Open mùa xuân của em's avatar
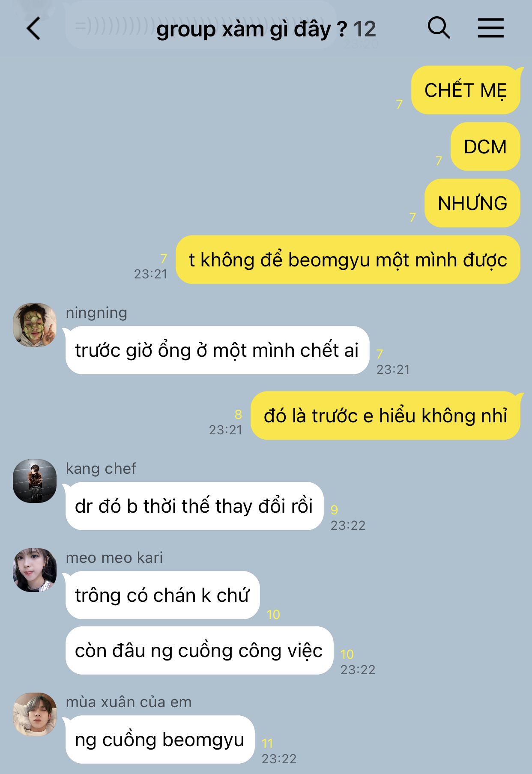This screenshot has height=774, width=532. 35,714
